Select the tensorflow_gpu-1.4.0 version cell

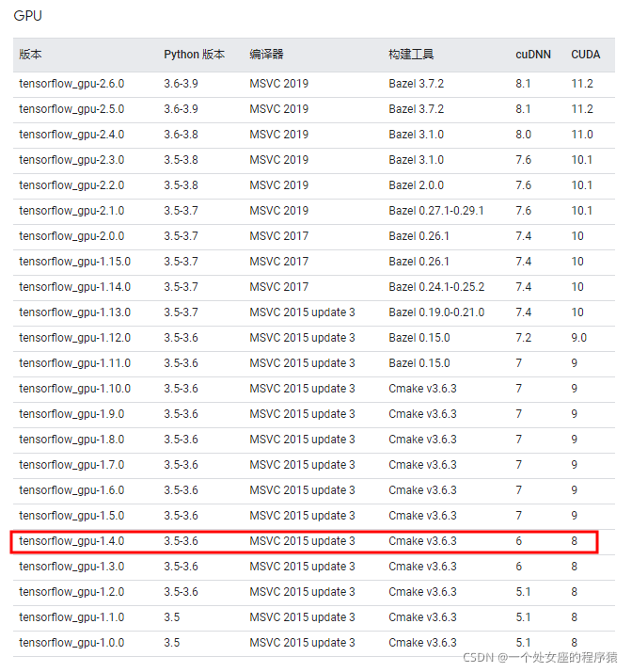pos(71,541)
